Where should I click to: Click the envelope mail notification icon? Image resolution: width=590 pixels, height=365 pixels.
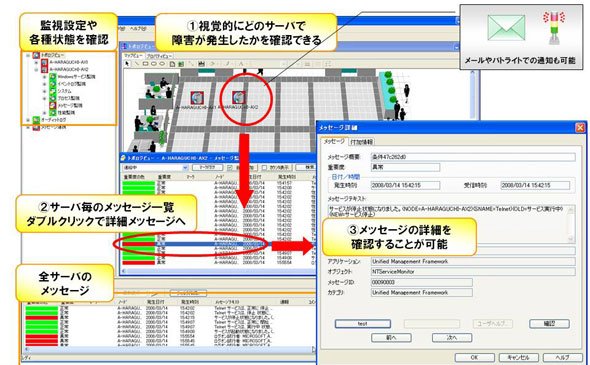tap(506, 27)
